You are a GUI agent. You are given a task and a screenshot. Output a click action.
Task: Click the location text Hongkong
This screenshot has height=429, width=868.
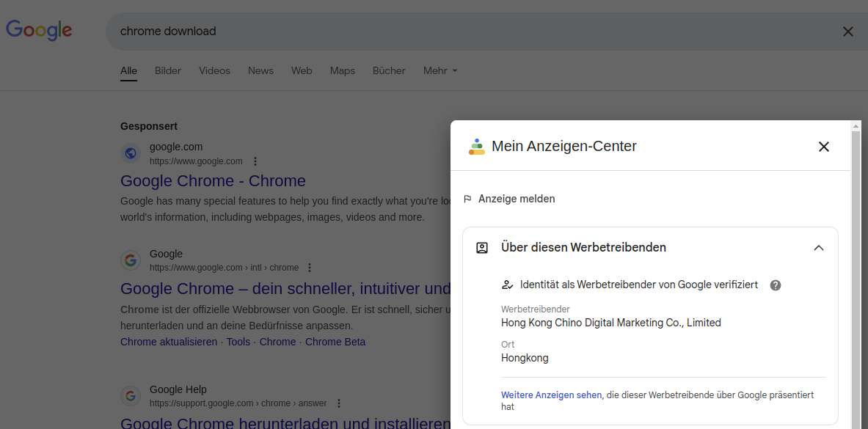[525, 358]
